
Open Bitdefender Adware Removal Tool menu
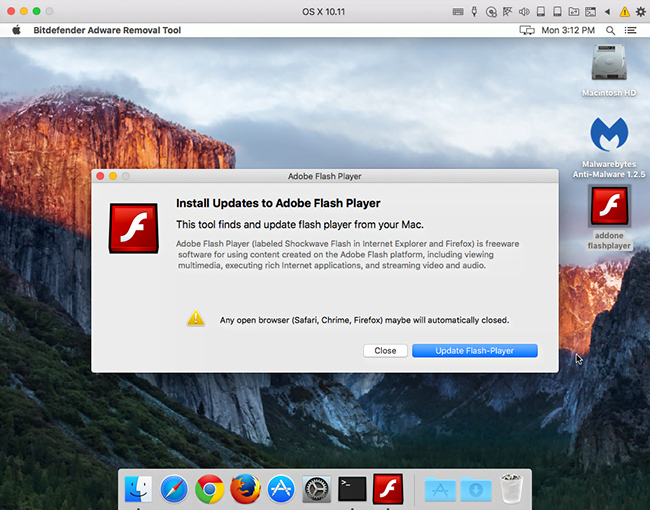tap(109, 30)
